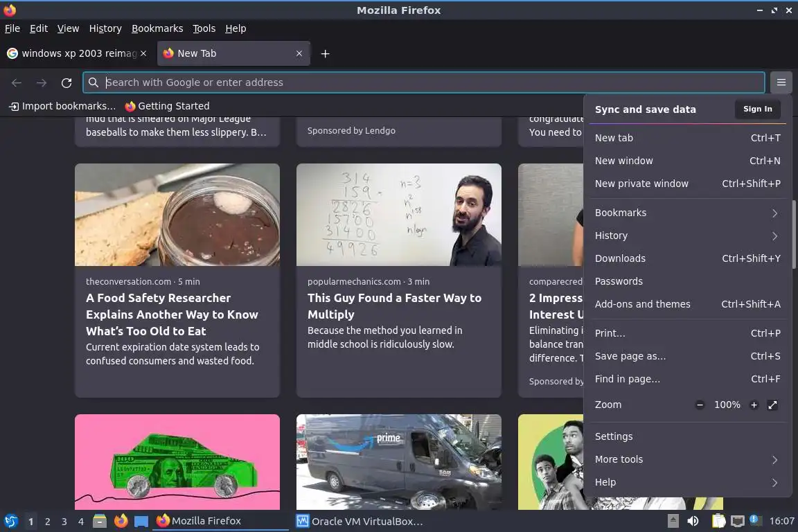Focus the search or address field
Viewport: 798px width, 532px height.
click(x=423, y=82)
